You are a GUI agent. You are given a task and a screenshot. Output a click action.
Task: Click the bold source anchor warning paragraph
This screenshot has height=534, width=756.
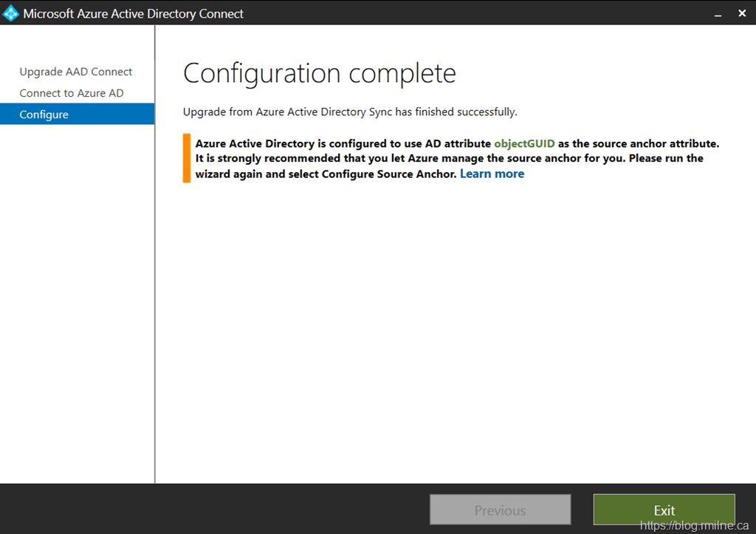click(449, 158)
